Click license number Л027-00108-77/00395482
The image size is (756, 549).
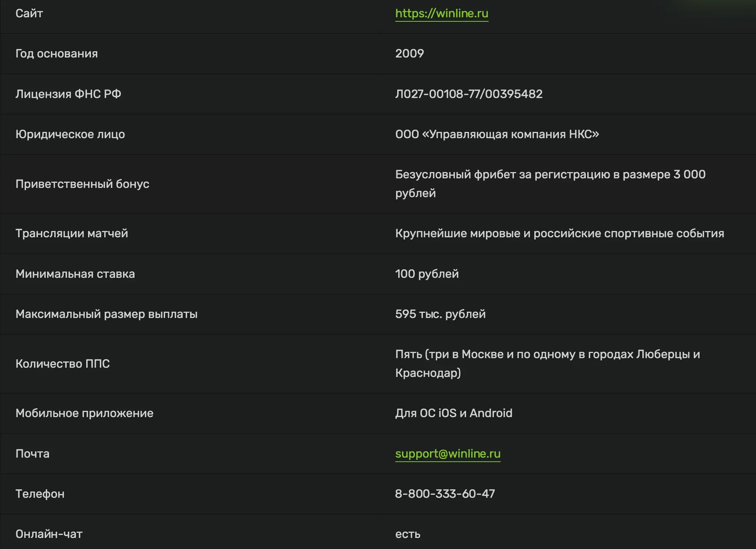(x=469, y=94)
